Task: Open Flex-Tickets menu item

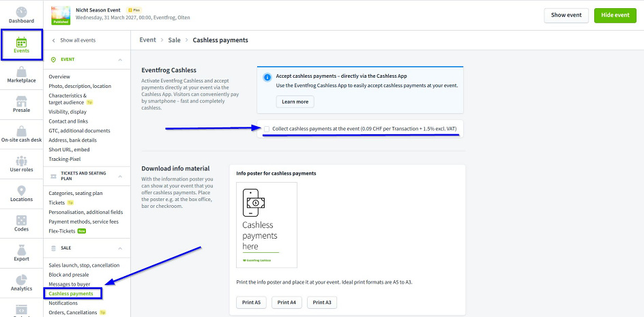Action: click(62, 231)
